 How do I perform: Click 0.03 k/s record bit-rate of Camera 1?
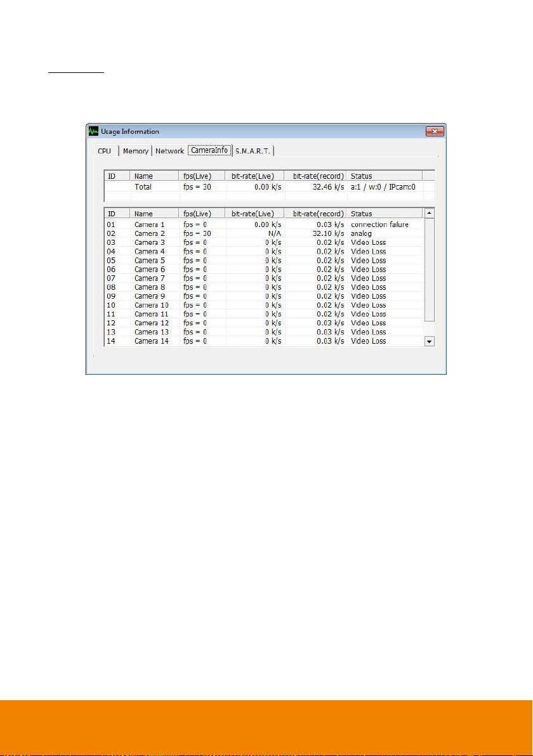point(331,225)
